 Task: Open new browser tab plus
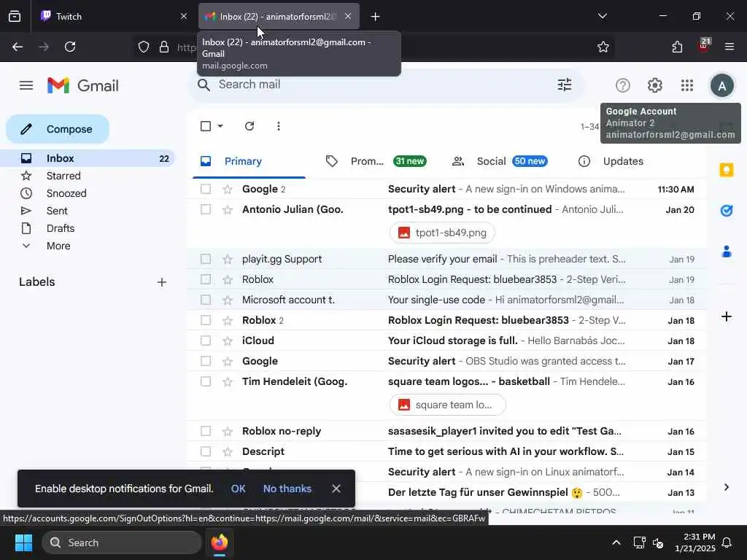click(x=376, y=17)
